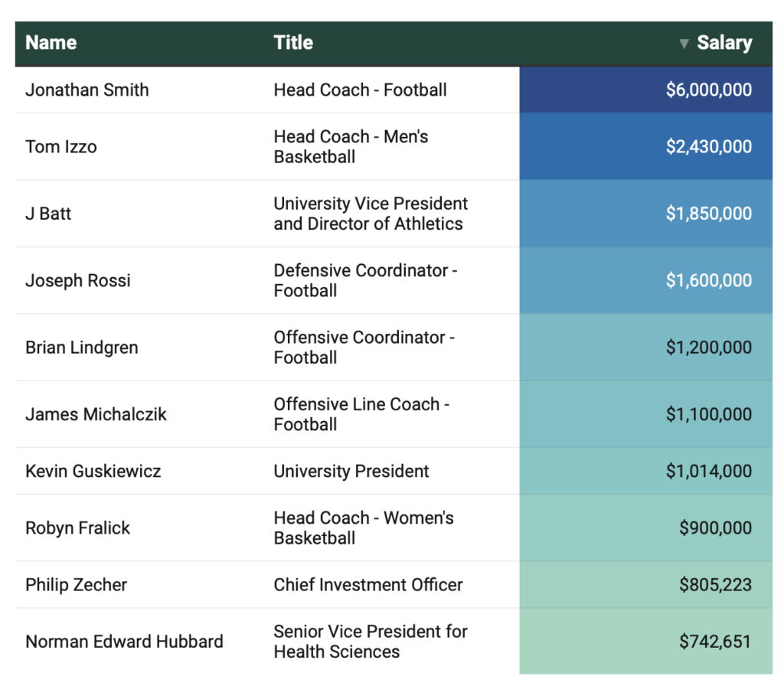Click Joseph Rossi in the Name column
This screenshot has width=784, height=683.
tap(78, 280)
